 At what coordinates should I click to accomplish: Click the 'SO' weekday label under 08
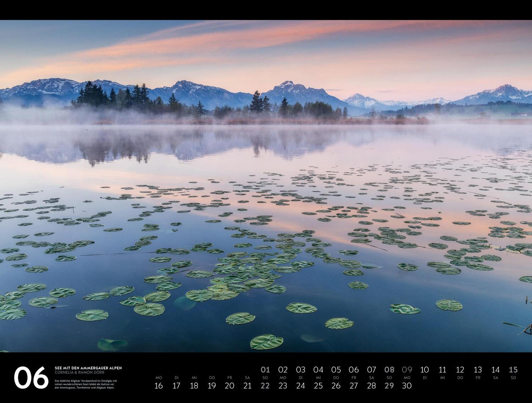pyautogui.click(x=389, y=378)
